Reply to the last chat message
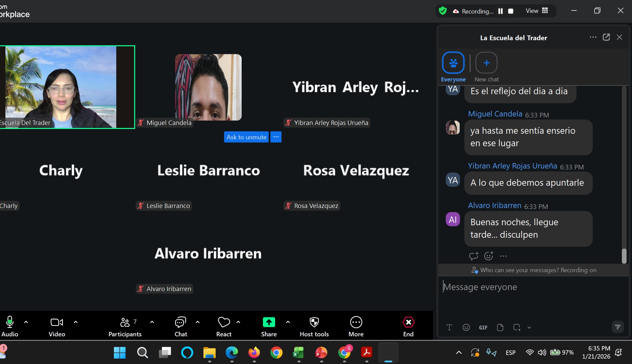The width and height of the screenshot is (632, 364). (473, 256)
